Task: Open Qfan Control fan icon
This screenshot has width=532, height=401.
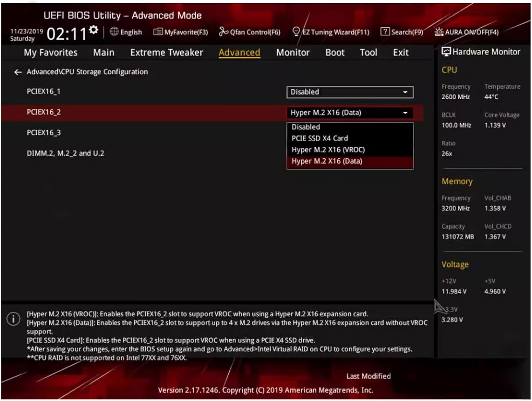Action: [x=223, y=32]
